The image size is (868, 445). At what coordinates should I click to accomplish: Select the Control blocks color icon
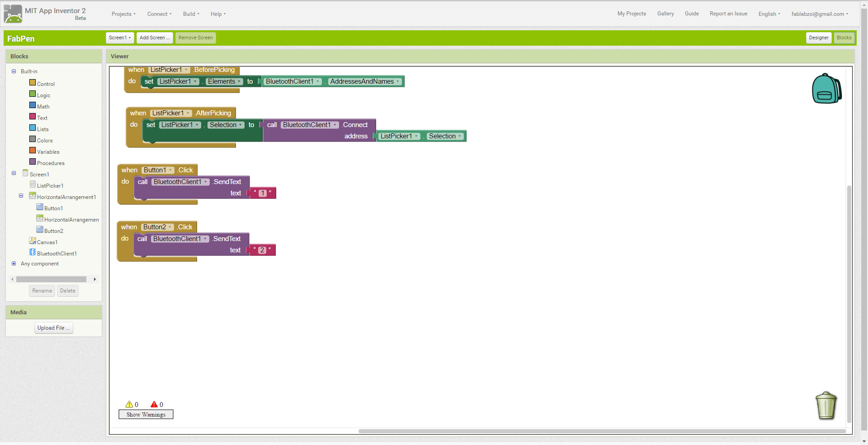click(x=33, y=83)
